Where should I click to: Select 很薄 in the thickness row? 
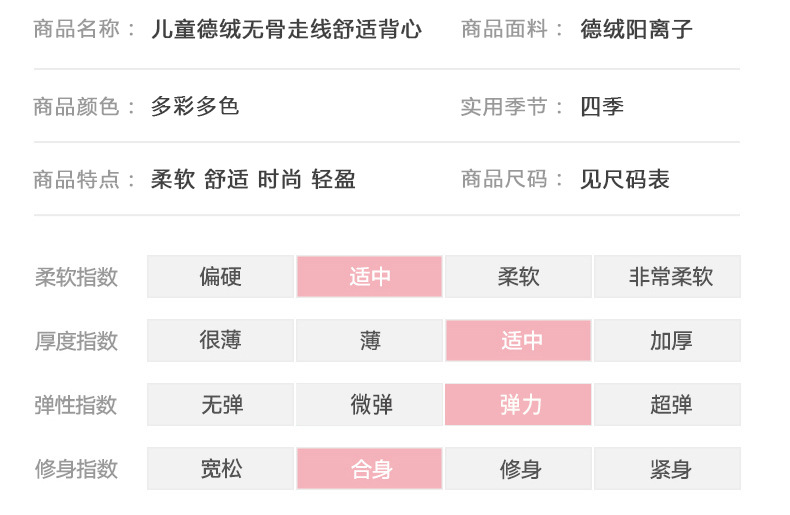(220, 341)
